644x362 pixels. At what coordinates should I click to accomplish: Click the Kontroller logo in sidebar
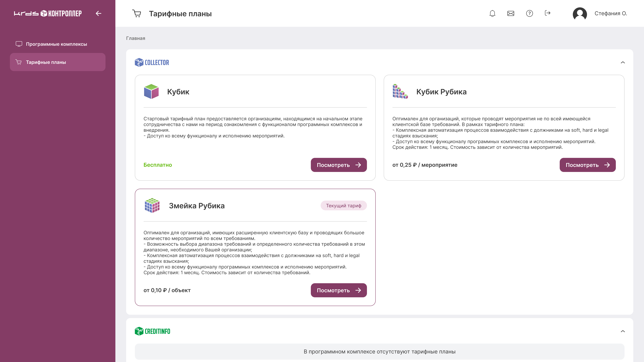click(x=48, y=13)
